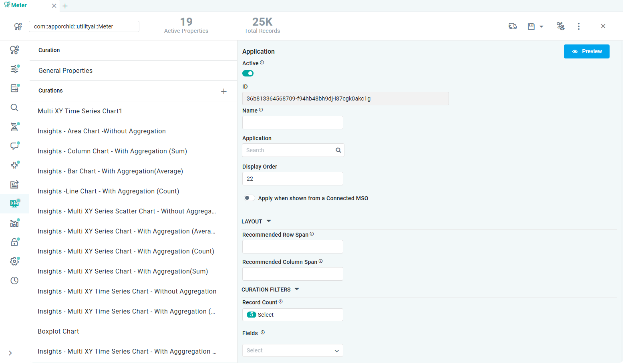Open the three-dot more options menu
The height and width of the screenshot is (364, 624).
578,26
